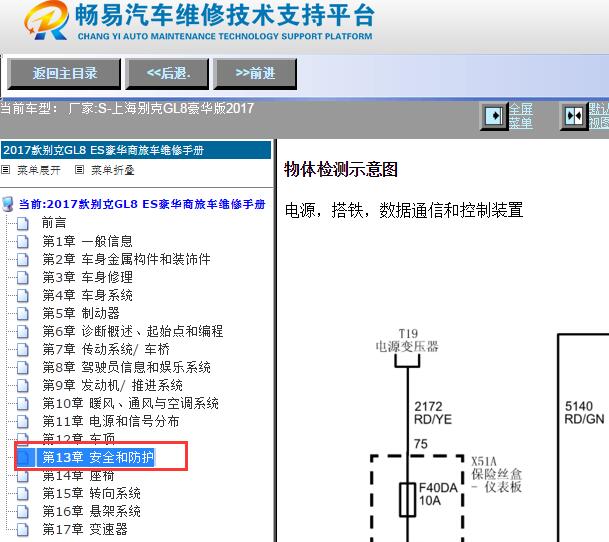Click the page icon next to 第2章
The image size is (609, 542).
(x=23, y=260)
